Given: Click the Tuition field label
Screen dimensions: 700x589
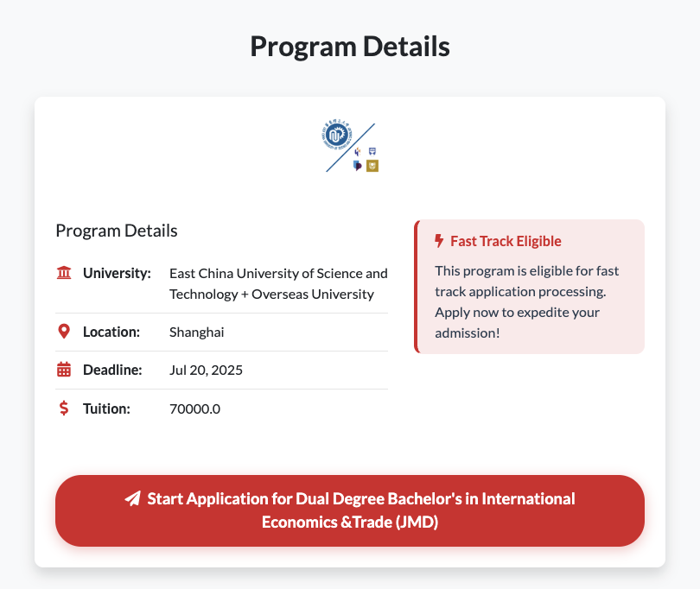Looking at the screenshot, I should 106,408.
